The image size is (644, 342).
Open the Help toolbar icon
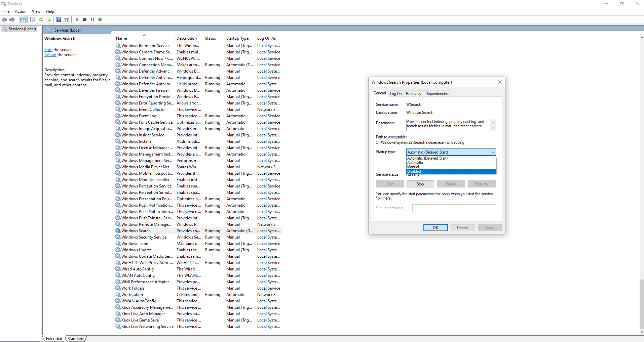[59, 19]
